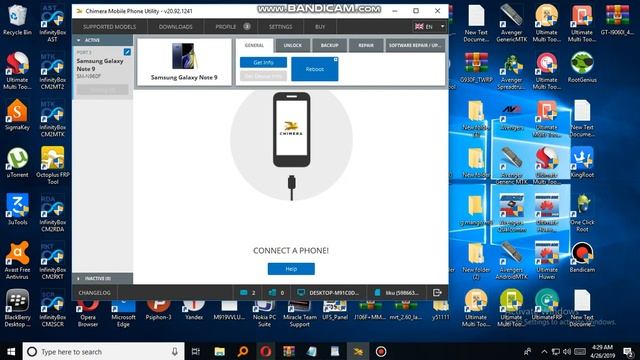Open the Changelog
The height and width of the screenshot is (360, 640).
(x=94, y=293)
